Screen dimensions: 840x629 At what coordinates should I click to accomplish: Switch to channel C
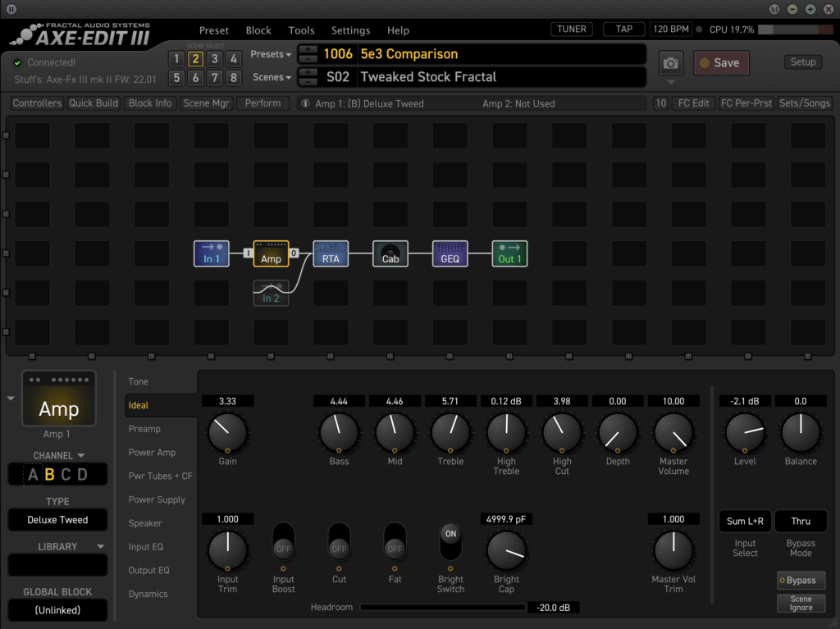66,475
